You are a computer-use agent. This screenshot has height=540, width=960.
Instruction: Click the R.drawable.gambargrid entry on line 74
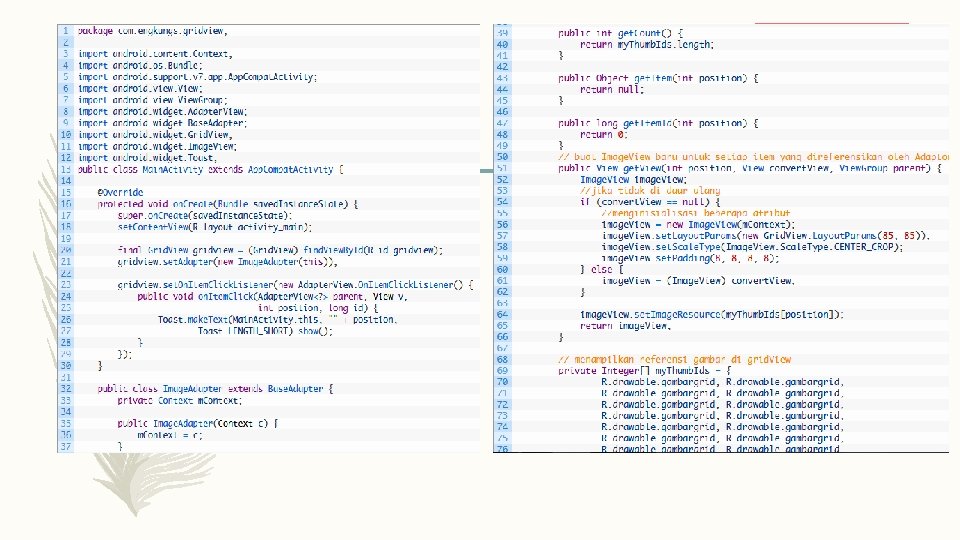click(x=723, y=427)
